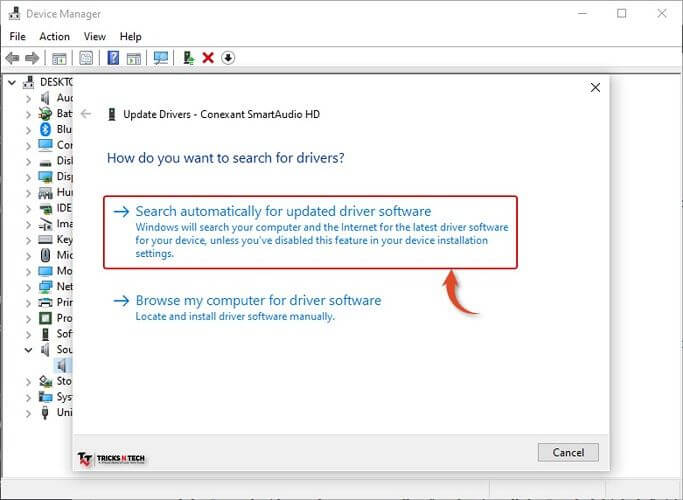
Task: Select the System devices tree icon
Action: tap(45, 397)
